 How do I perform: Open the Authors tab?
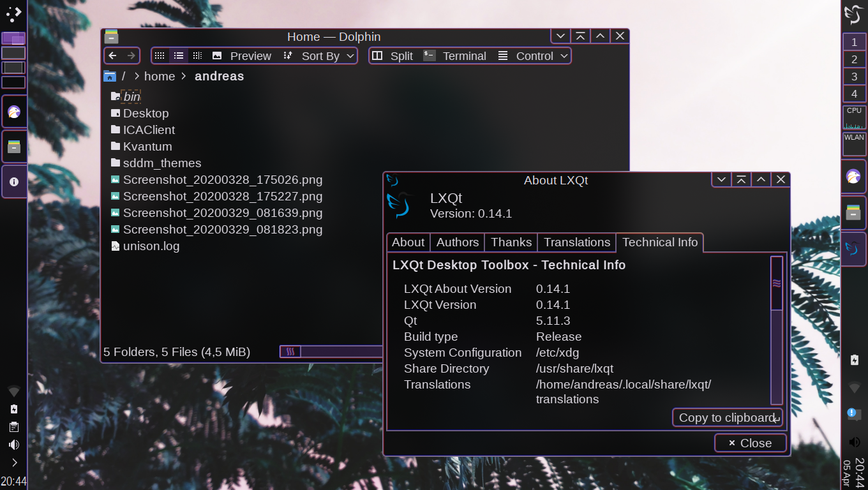458,242
